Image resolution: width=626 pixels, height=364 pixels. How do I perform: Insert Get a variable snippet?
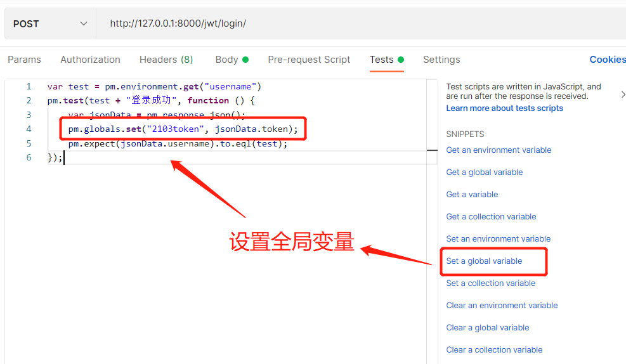472,195
